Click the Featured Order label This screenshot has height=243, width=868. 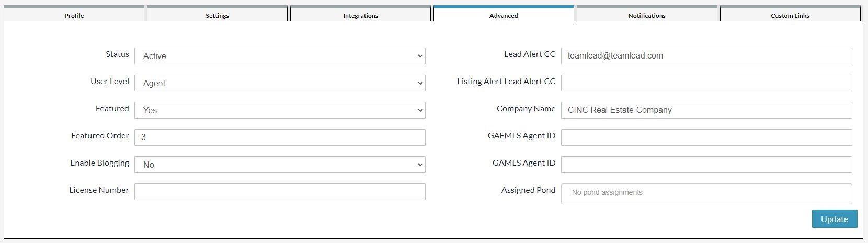tap(100, 136)
